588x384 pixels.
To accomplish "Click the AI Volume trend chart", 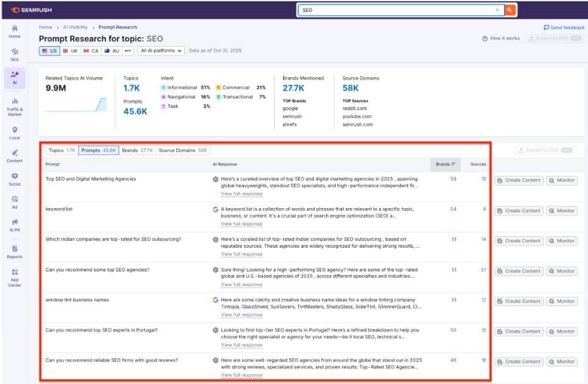I will pyautogui.click(x=76, y=105).
